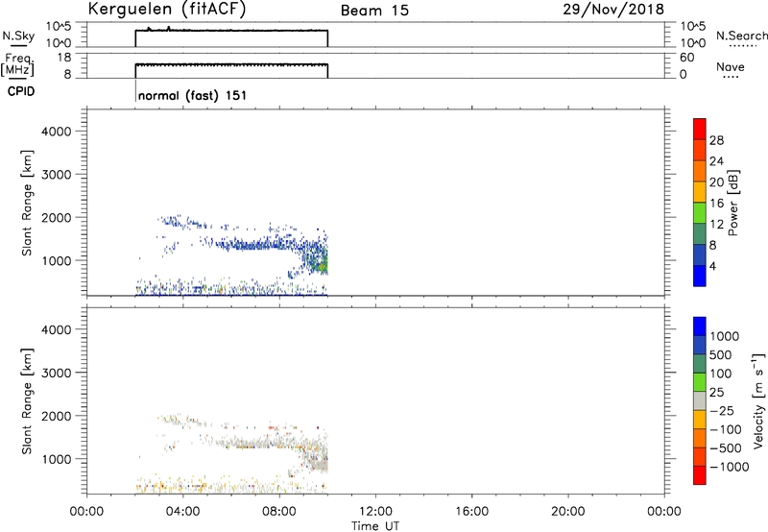Click 'Slant Range [km]' label of velocity panel
This screenshot has width=768, height=532.
click(x=27, y=401)
